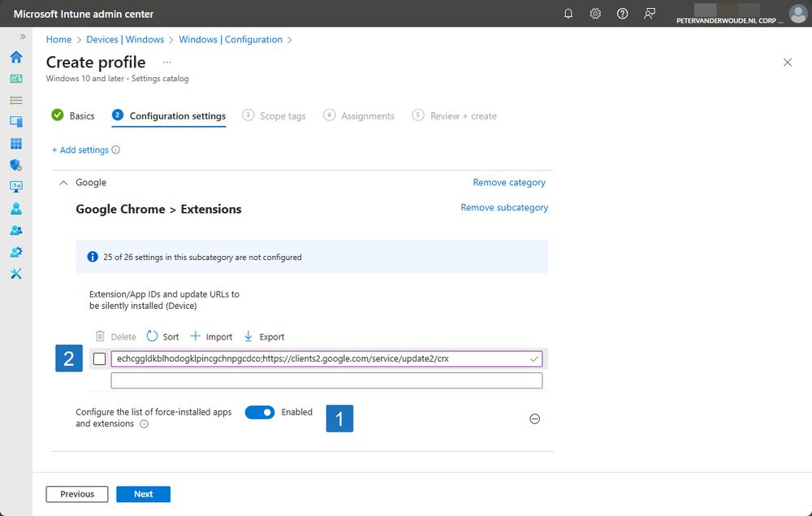
Task: Remove the force-installed apps setting (minus icon)
Action: click(535, 418)
